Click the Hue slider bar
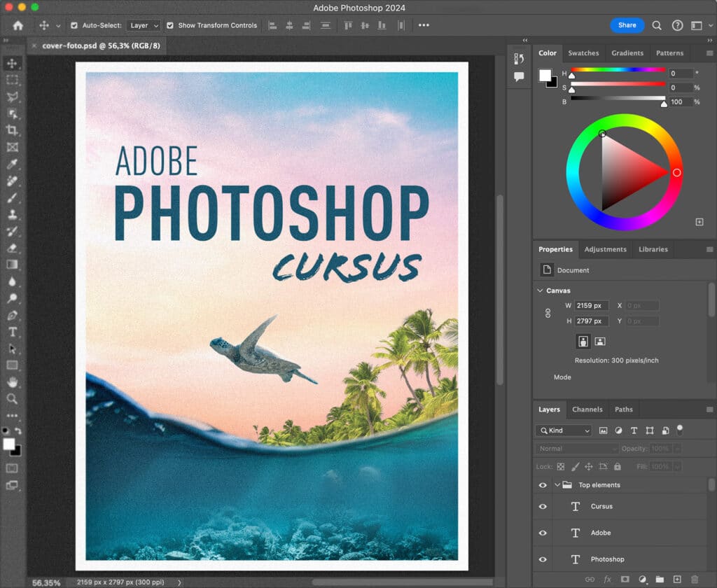The image size is (717, 588). (x=618, y=70)
